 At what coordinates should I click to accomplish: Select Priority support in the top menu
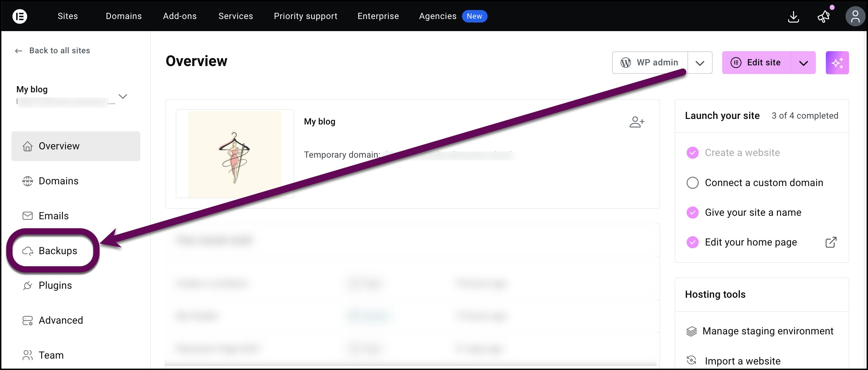pos(305,16)
